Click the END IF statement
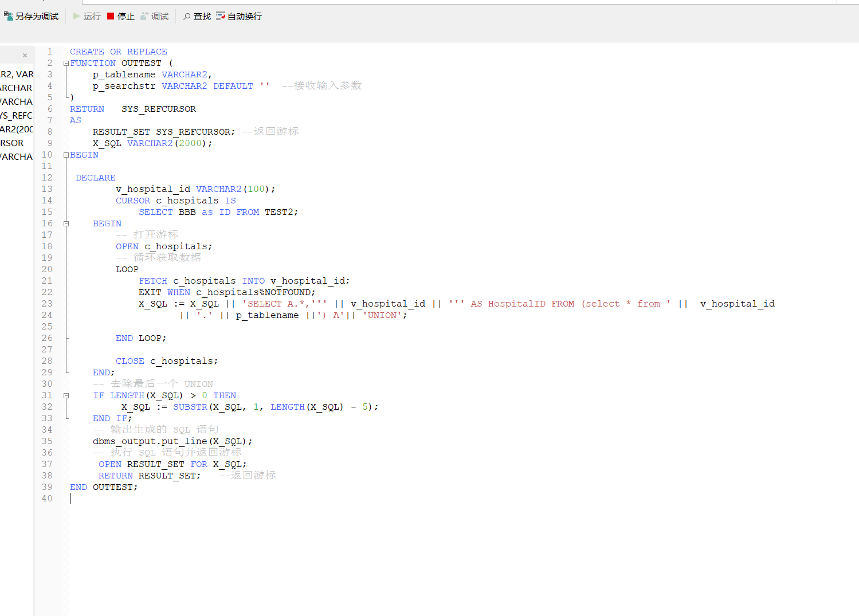 click(112, 418)
